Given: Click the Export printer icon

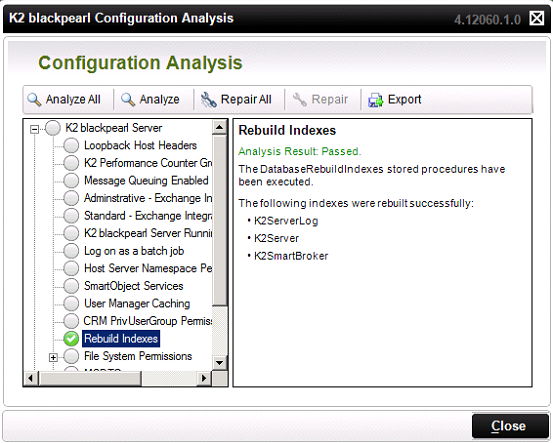Looking at the screenshot, I should coord(375,100).
